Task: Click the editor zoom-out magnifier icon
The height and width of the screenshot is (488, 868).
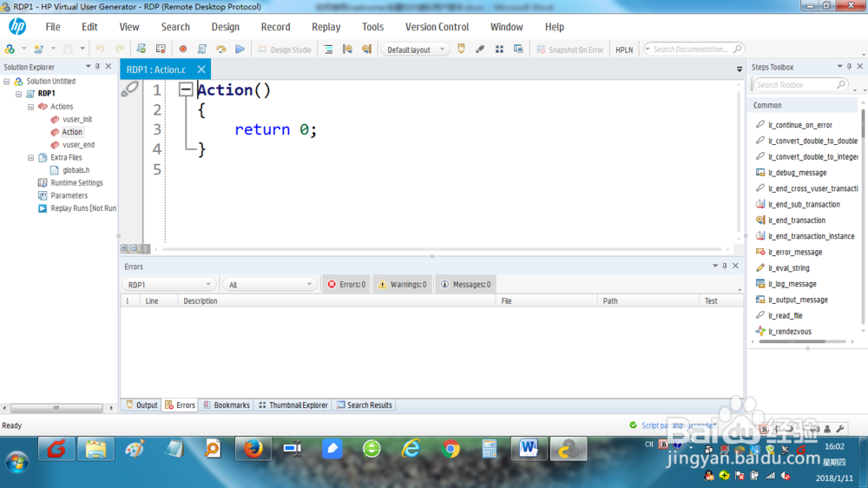Action: coord(135,248)
